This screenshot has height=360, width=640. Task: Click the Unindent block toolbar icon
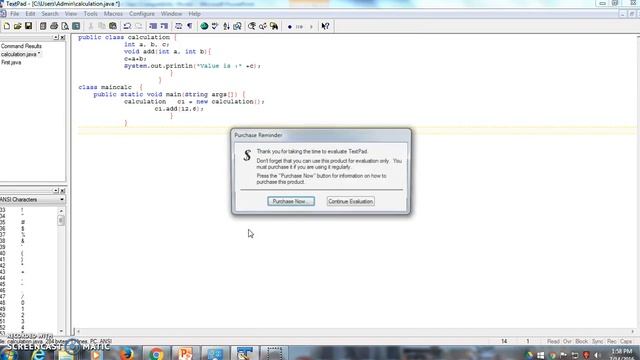153,26
